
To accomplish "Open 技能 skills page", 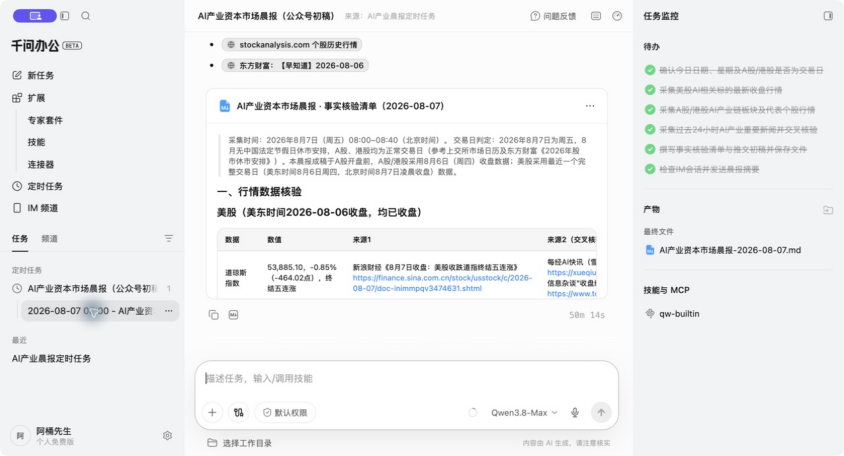I will click(36, 142).
